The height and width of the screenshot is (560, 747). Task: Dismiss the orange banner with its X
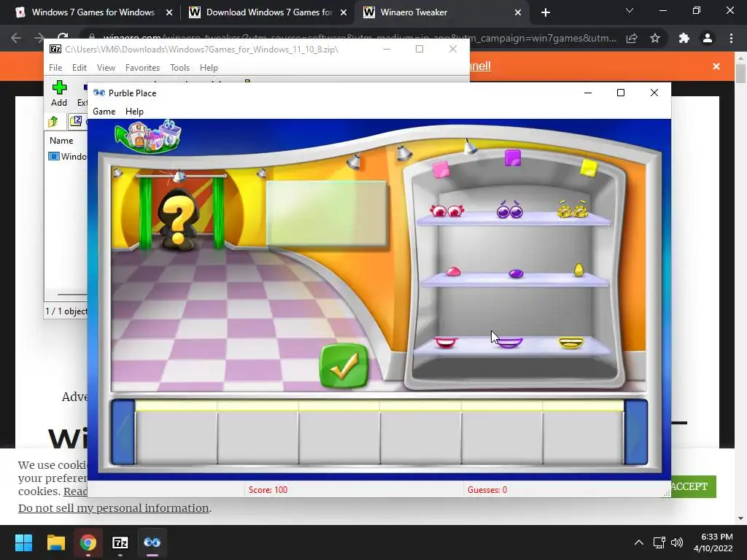[x=716, y=66]
